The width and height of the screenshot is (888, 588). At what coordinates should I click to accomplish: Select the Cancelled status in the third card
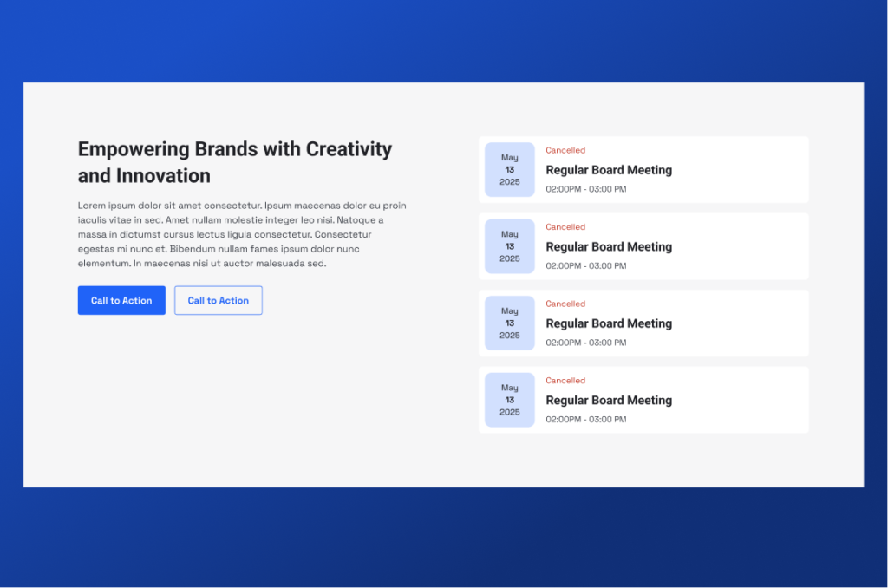click(x=565, y=304)
